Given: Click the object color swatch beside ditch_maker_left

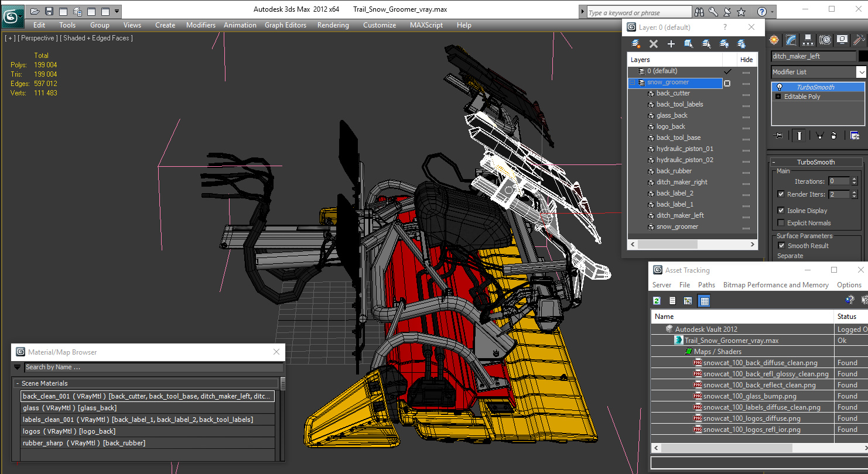Looking at the screenshot, I should 863,56.
